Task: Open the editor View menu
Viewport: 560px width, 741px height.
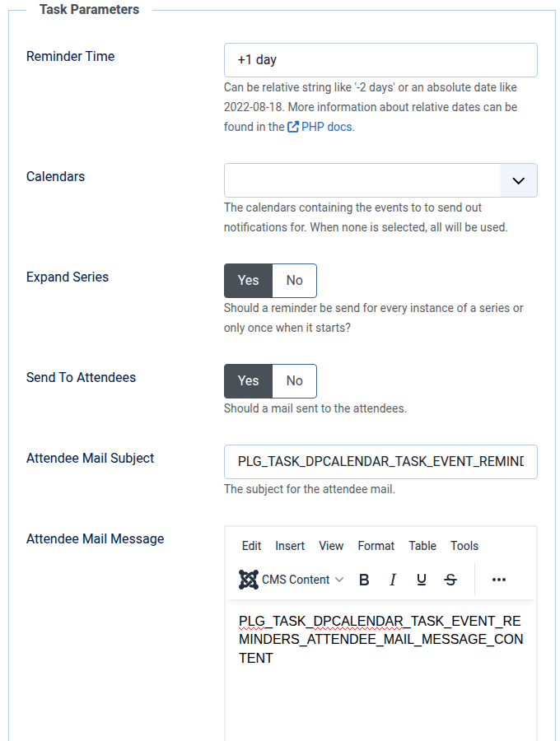Action: pos(331,546)
